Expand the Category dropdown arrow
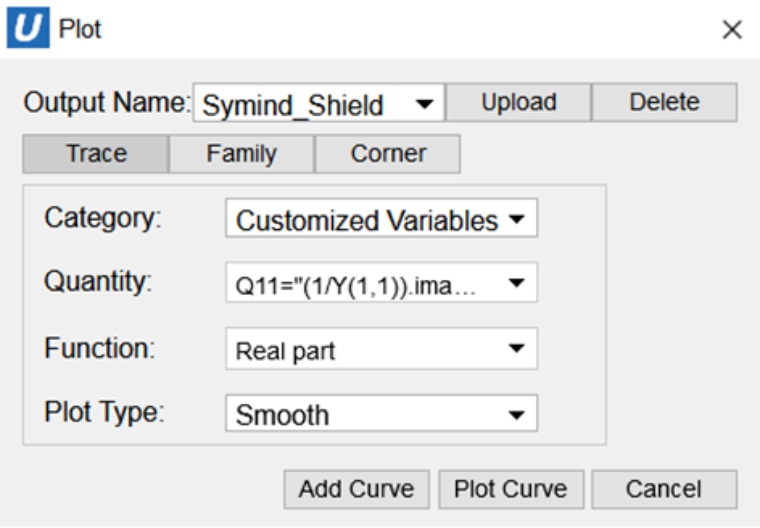 point(516,221)
